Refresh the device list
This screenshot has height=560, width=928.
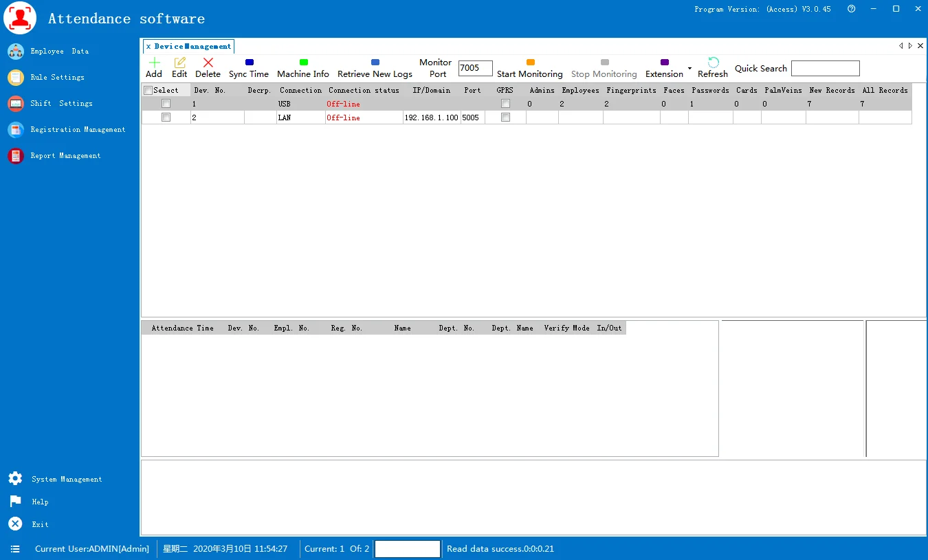pyautogui.click(x=713, y=63)
